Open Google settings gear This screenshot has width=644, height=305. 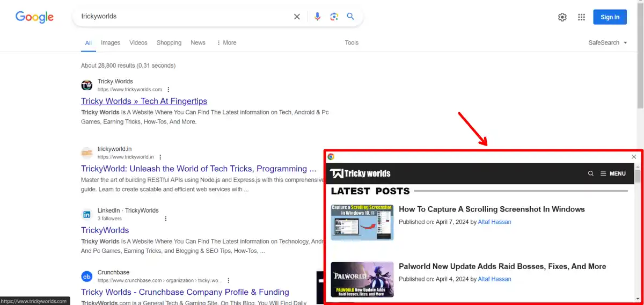click(562, 17)
